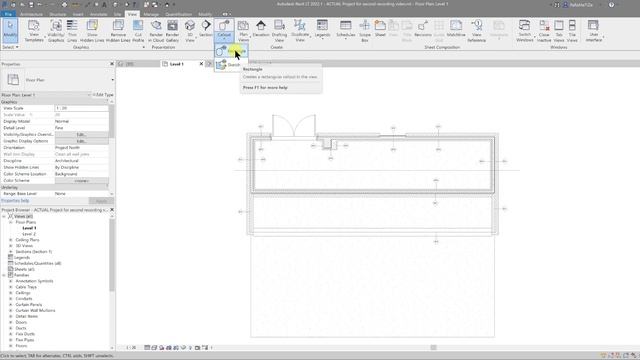
Task: Select the Modify tool
Action: [10, 31]
